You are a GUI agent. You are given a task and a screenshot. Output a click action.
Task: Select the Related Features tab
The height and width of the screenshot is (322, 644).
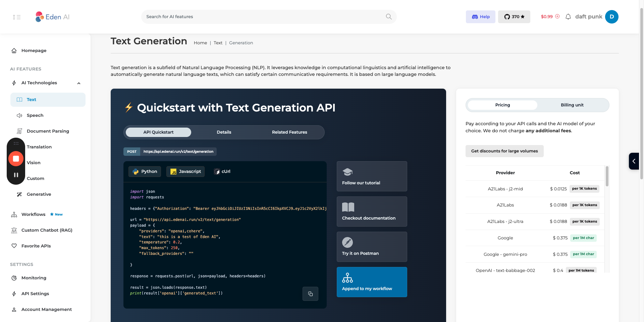289,132
